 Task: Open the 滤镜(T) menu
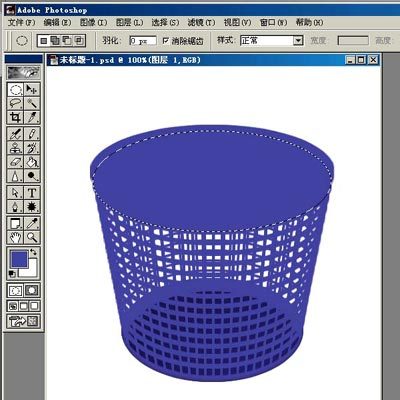(x=201, y=23)
